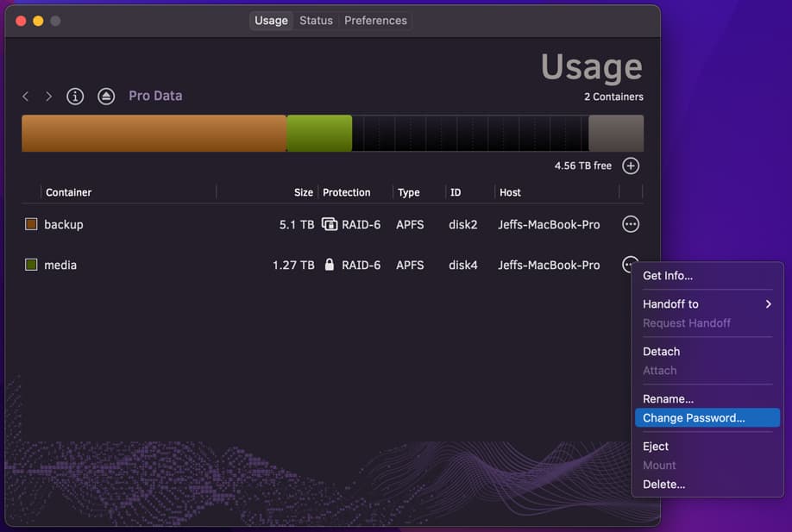The height and width of the screenshot is (532, 792).
Task: Add a container with the plus icon
Action: (x=631, y=166)
